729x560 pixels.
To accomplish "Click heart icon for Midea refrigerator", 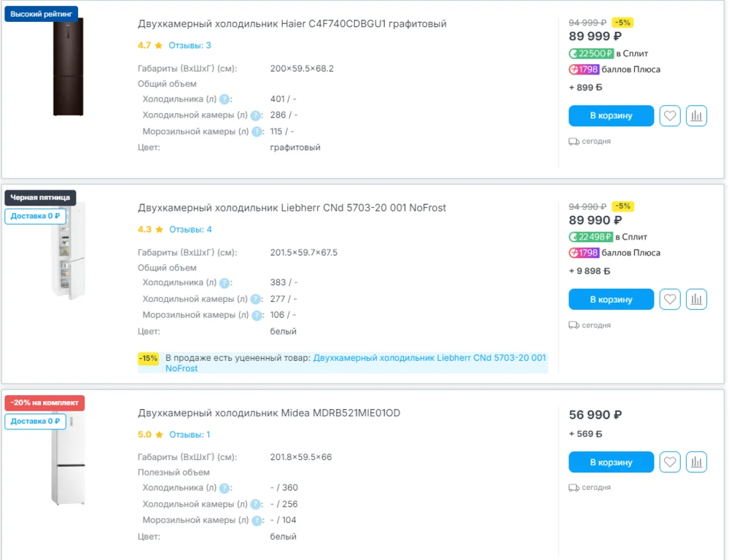I will (x=670, y=462).
